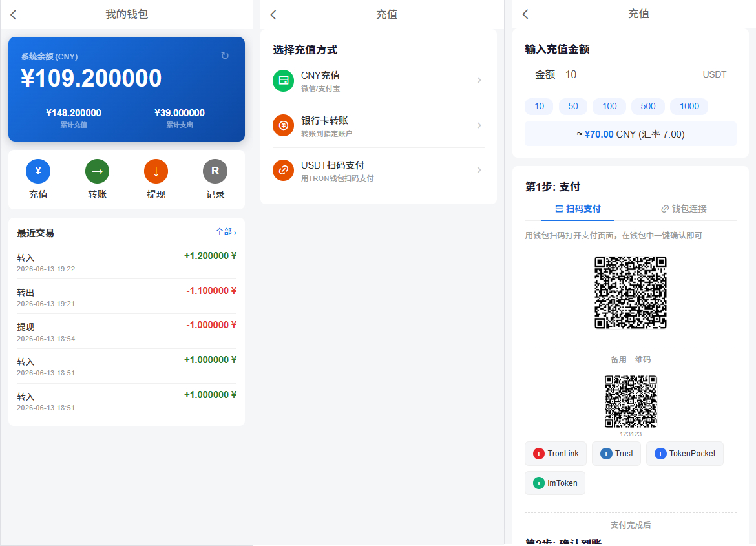
Task: Switch to 扫码支付 tab
Action: (578, 209)
